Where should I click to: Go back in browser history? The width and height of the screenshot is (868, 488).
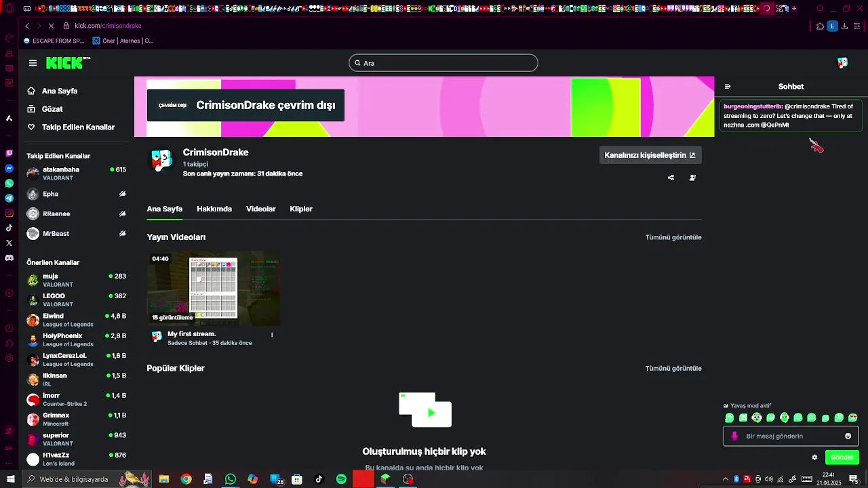27,26
